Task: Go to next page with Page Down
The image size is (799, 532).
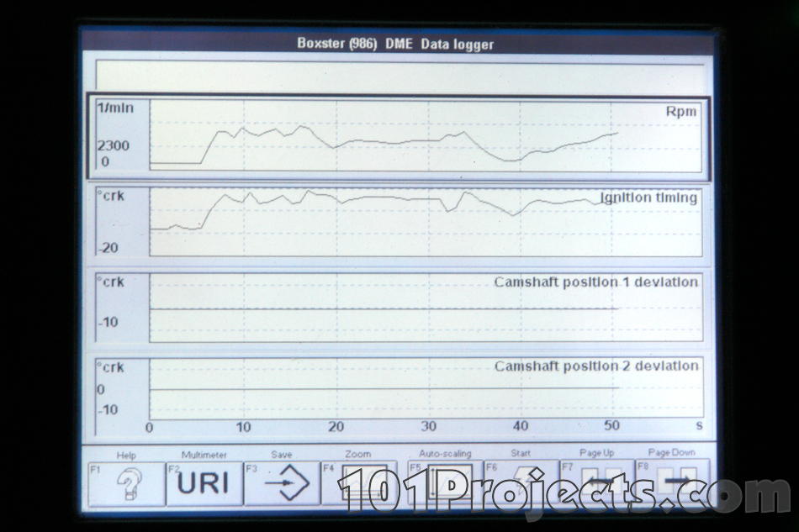Action: (673, 480)
